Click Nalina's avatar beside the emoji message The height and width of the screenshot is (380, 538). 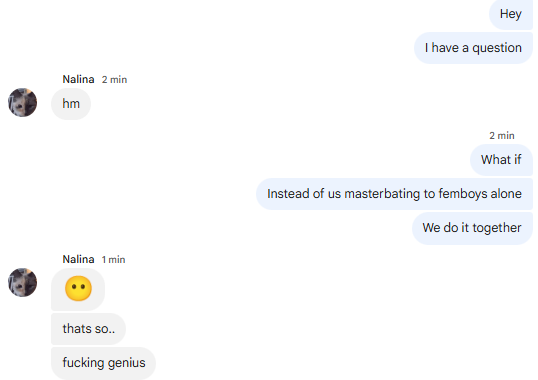[x=23, y=283]
